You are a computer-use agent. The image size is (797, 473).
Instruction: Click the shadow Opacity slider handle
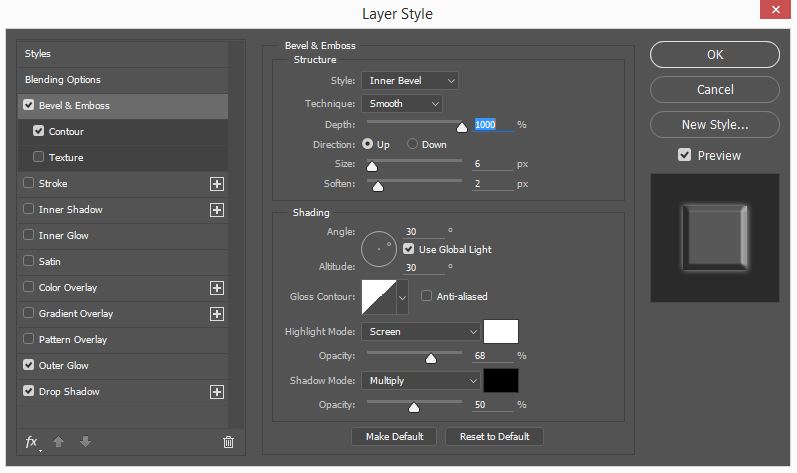414,407
